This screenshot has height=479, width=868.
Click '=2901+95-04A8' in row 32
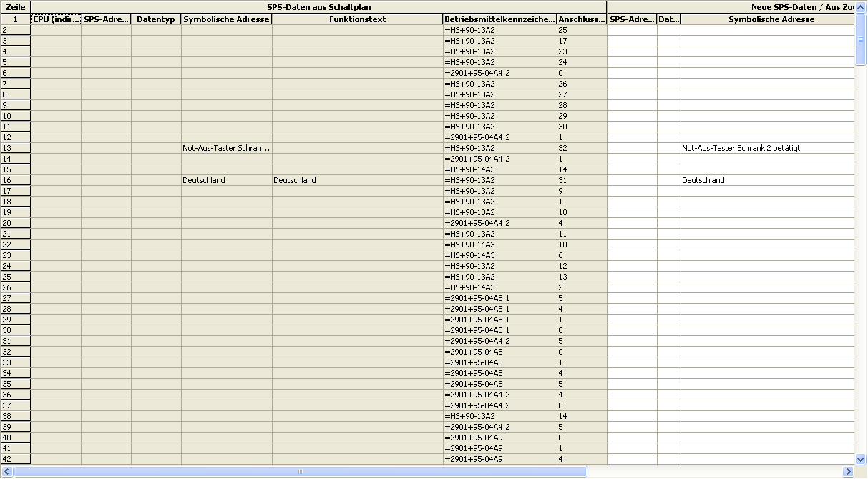point(499,352)
